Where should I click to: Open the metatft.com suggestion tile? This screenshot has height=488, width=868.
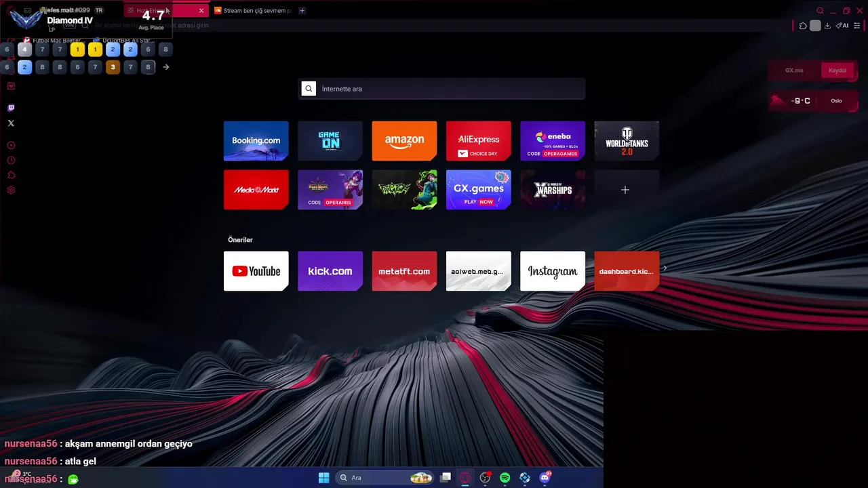(x=404, y=271)
